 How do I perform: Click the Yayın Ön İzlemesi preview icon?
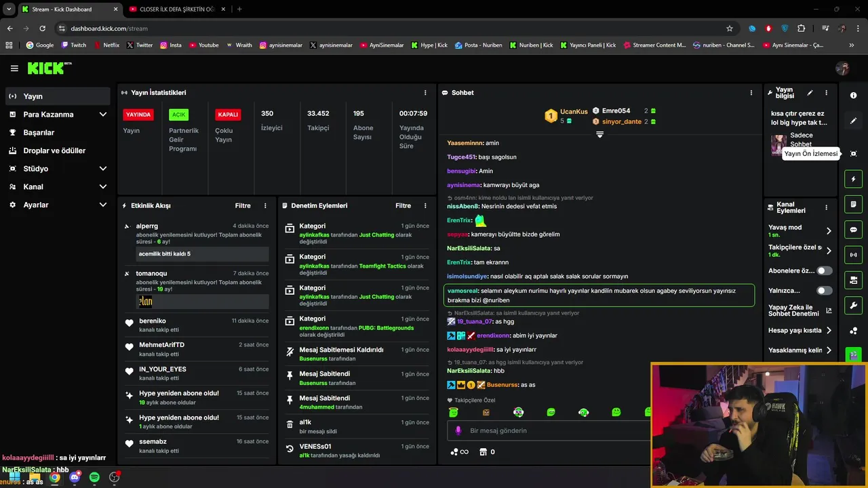click(x=854, y=154)
